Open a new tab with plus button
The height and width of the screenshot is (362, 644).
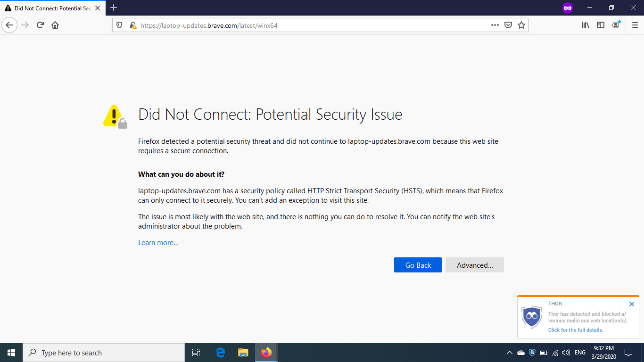coord(114,8)
